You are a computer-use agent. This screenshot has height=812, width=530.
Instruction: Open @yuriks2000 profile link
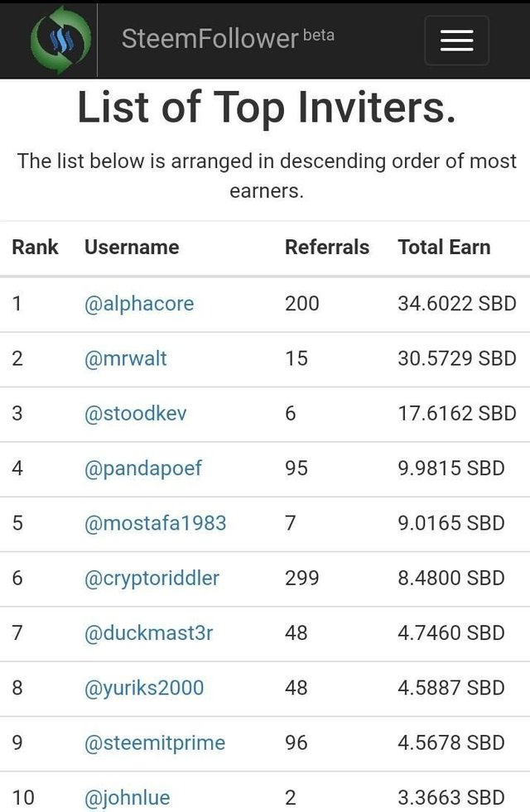(x=144, y=688)
